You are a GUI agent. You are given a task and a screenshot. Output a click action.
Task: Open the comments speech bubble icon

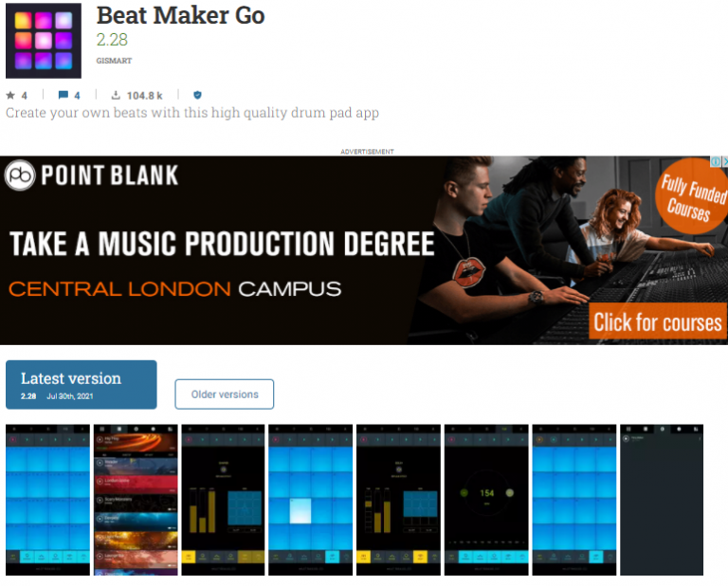tap(64, 95)
